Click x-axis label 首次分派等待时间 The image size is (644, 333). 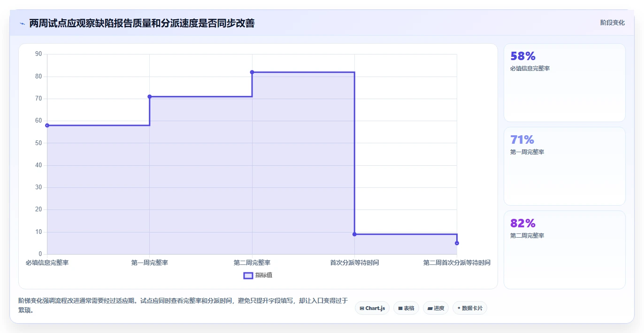354,263
